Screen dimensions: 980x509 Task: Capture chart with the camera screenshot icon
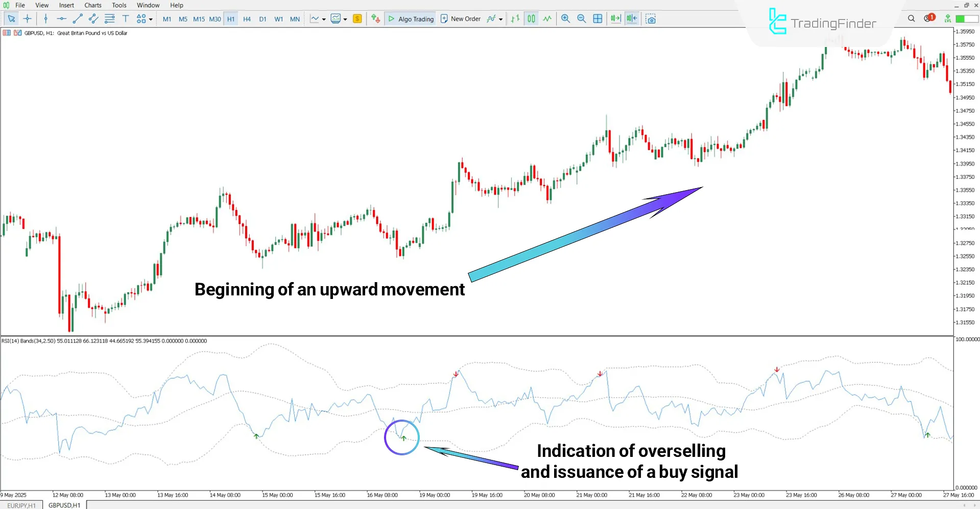(651, 18)
